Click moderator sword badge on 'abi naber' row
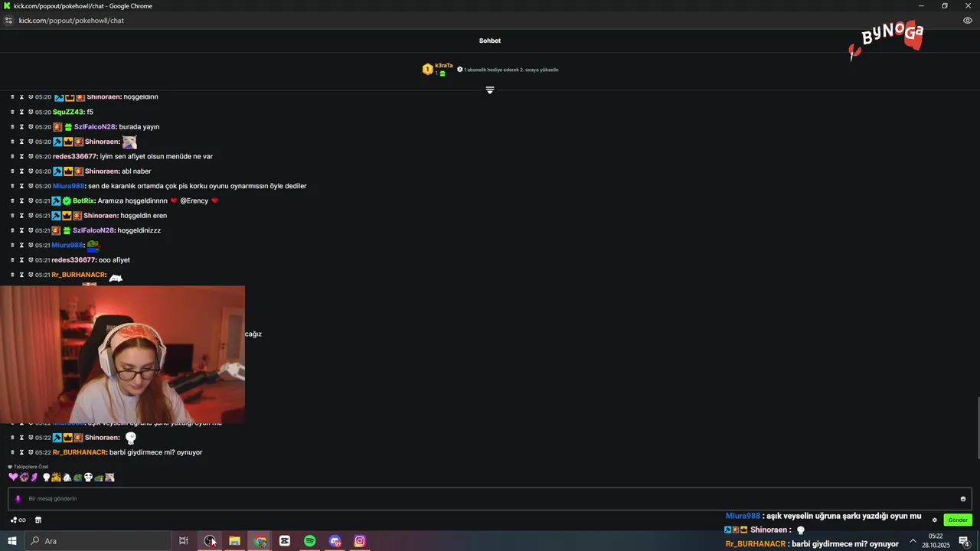 pyautogui.click(x=59, y=171)
